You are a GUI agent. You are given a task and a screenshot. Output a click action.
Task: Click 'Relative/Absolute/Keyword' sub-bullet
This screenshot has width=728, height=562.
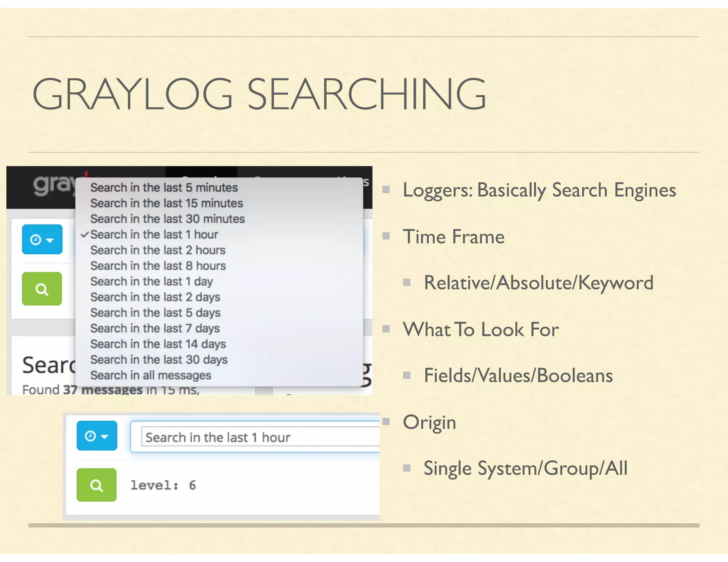pos(539,283)
